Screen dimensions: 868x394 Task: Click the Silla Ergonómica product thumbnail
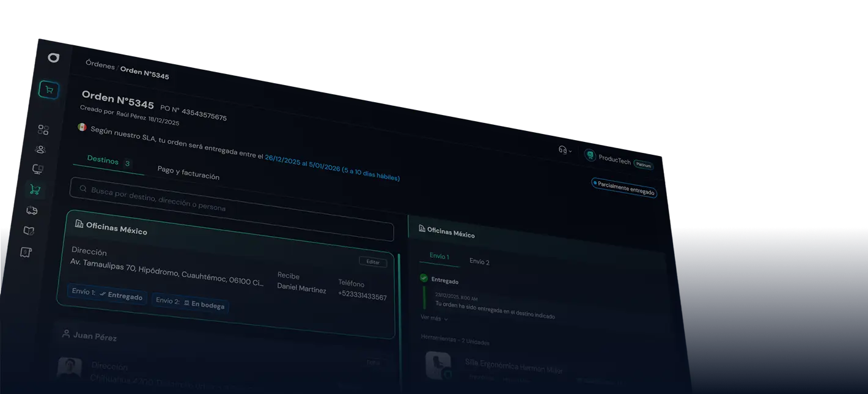pos(438,365)
